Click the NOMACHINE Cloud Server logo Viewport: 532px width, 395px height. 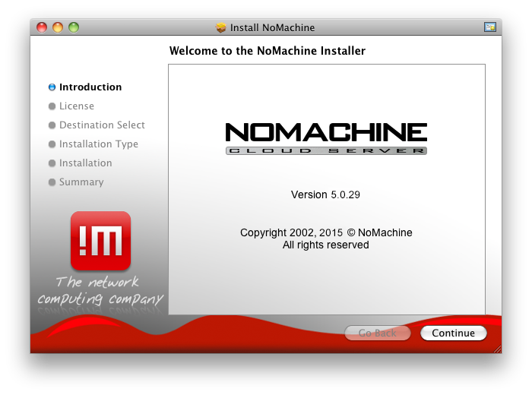coord(326,138)
